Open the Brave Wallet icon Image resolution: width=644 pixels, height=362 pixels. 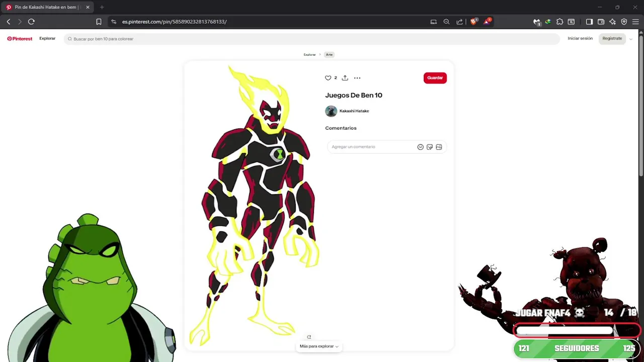click(x=601, y=22)
